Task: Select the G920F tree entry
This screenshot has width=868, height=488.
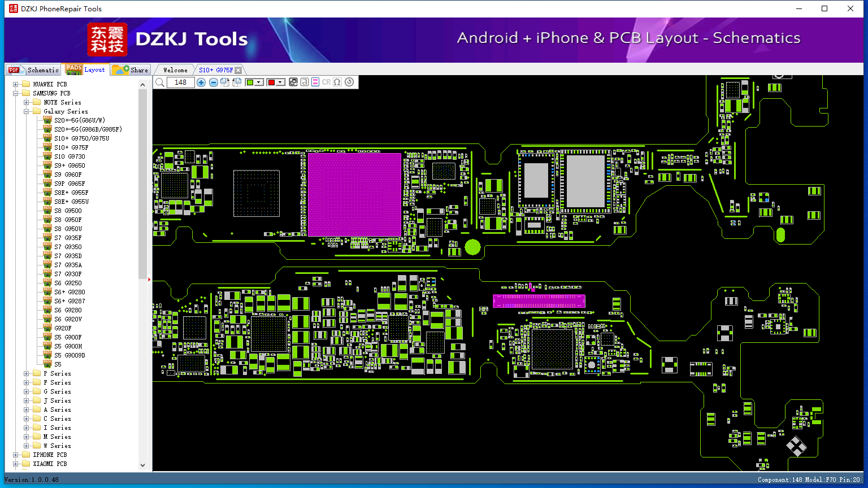Action: click(63, 328)
